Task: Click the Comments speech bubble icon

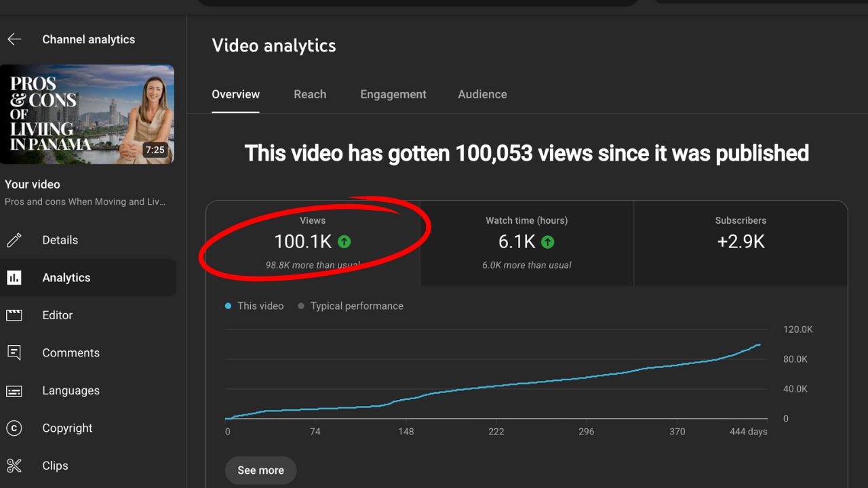Action: click(14, 353)
